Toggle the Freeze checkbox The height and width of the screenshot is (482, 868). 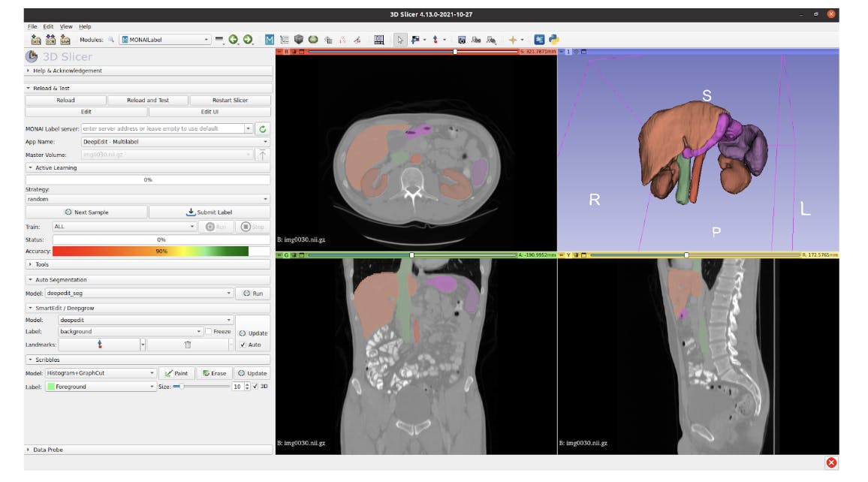pos(208,332)
